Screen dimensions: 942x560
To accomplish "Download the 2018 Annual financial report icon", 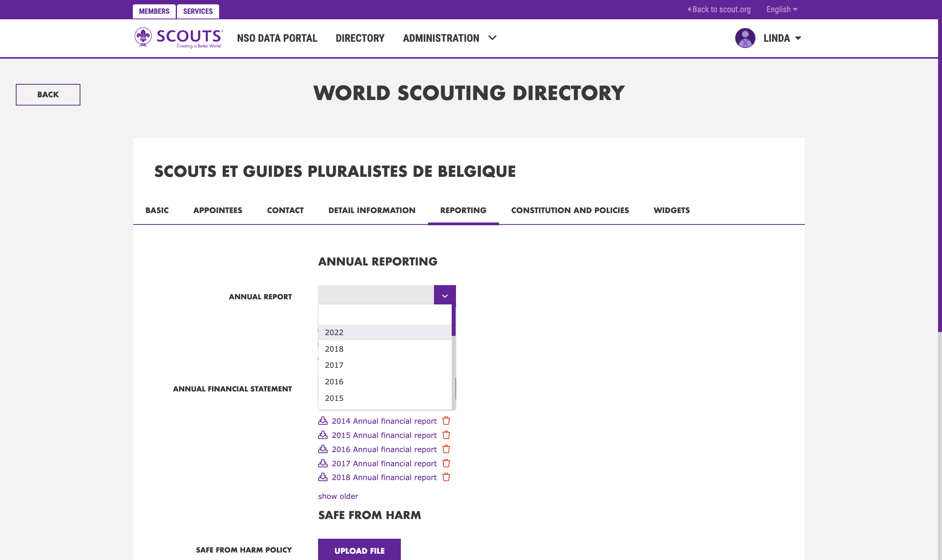I will 323,477.
